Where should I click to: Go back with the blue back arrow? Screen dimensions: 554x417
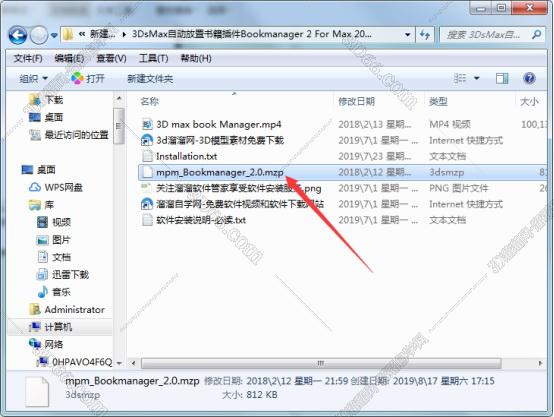[x=18, y=35]
